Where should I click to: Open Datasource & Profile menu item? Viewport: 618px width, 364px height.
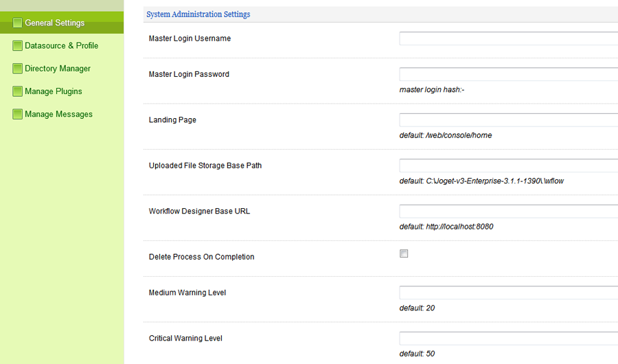(x=61, y=46)
